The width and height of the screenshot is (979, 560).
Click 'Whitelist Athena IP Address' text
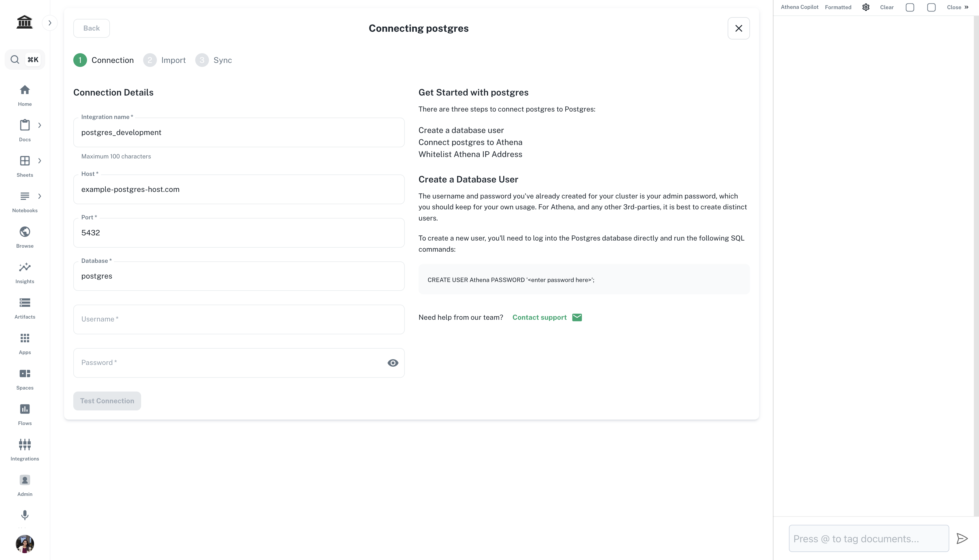click(470, 154)
